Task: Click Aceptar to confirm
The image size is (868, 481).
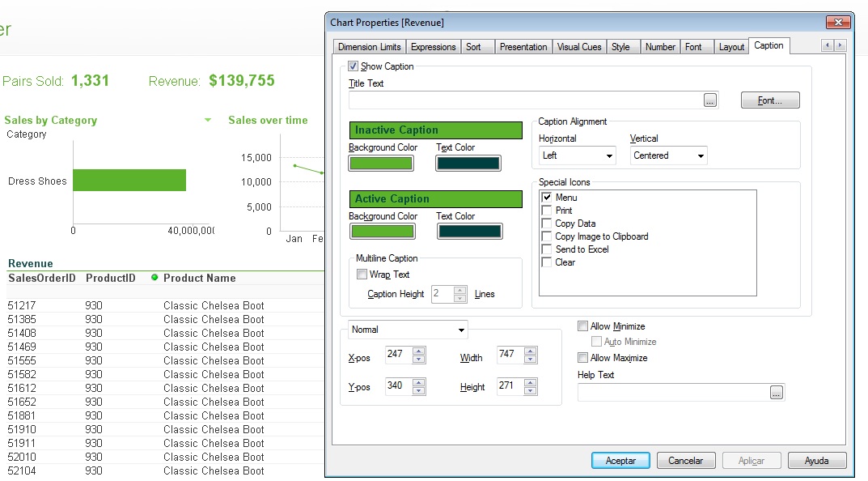Action: tap(620, 461)
